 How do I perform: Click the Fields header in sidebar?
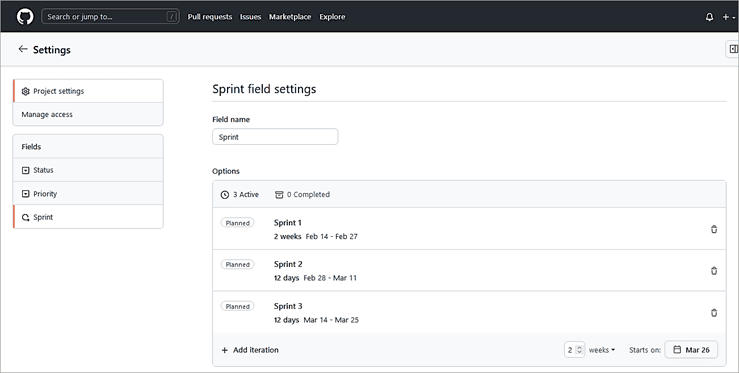(x=31, y=147)
